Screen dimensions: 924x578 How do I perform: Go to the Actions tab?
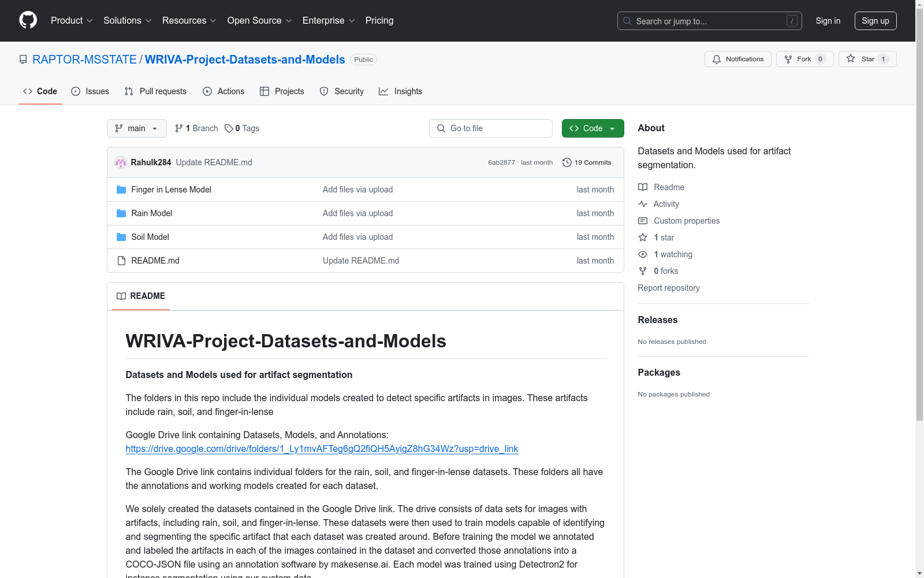[x=223, y=91]
